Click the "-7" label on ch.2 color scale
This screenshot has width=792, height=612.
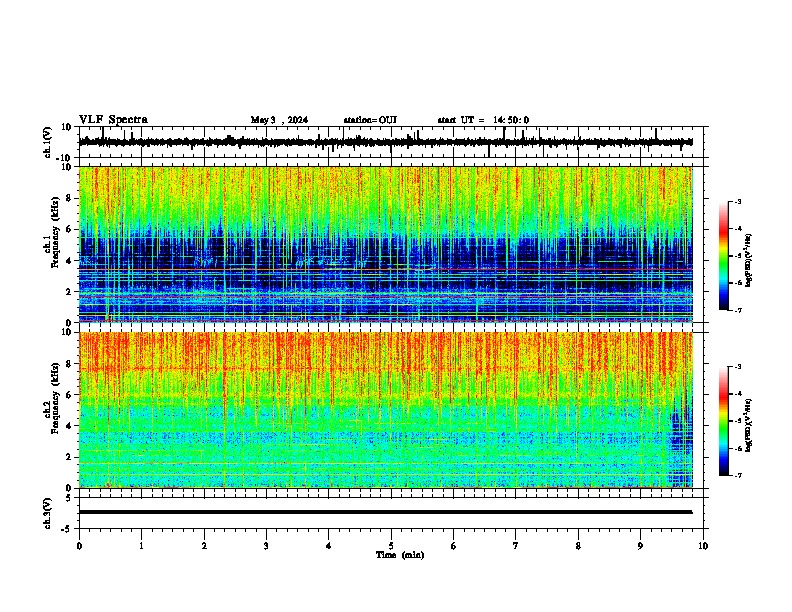coord(738,475)
